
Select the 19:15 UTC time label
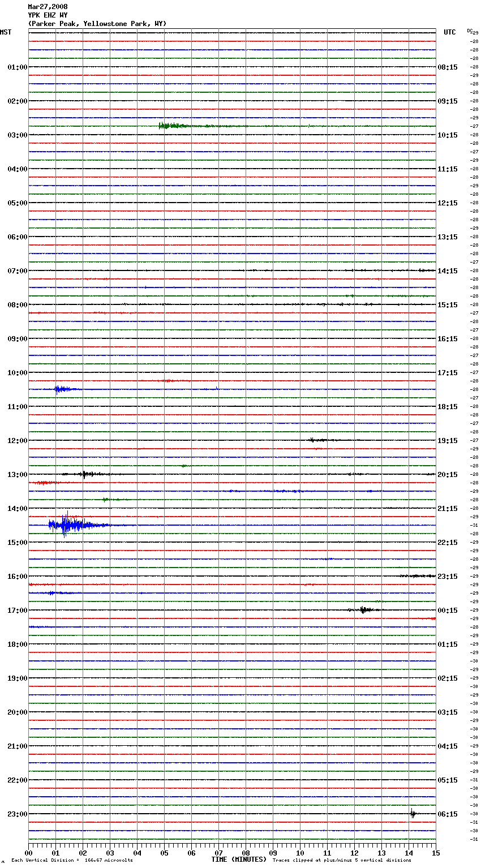448,441
